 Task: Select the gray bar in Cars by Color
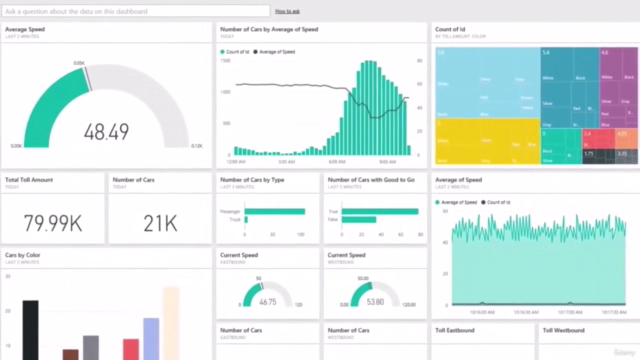(91, 348)
